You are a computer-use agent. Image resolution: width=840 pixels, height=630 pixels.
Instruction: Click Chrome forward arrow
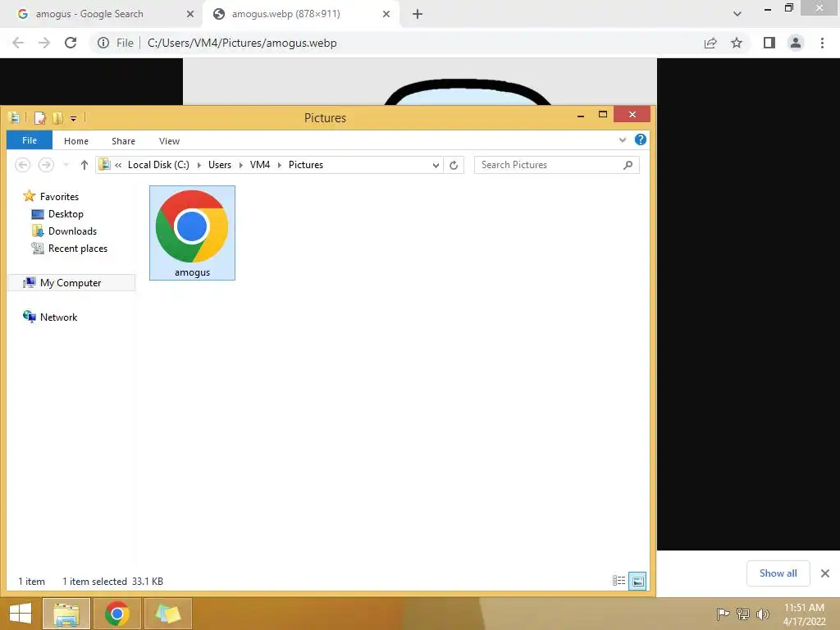pos(44,43)
